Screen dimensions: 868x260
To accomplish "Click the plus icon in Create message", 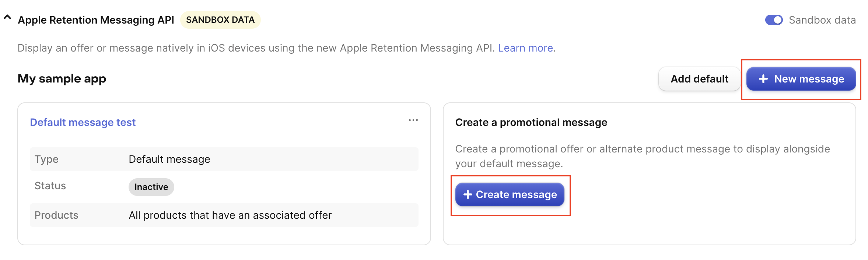I will [x=468, y=194].
